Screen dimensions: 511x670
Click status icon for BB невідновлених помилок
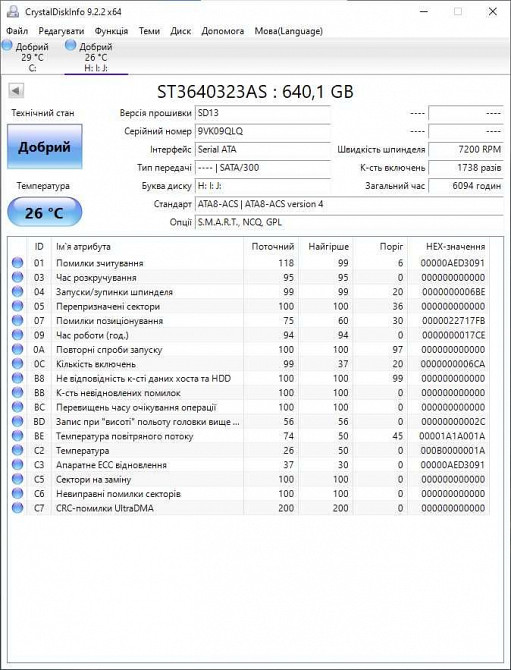tap(18, 393)
